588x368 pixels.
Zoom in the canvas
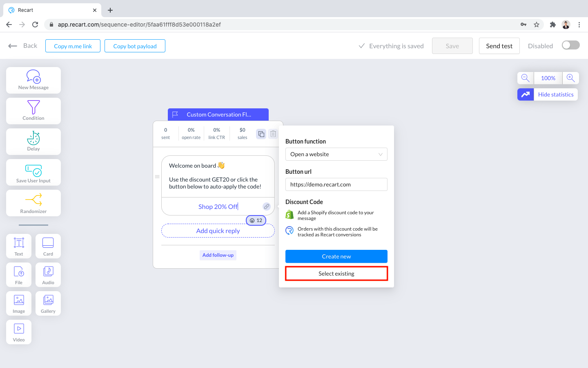tap(571, 78)
